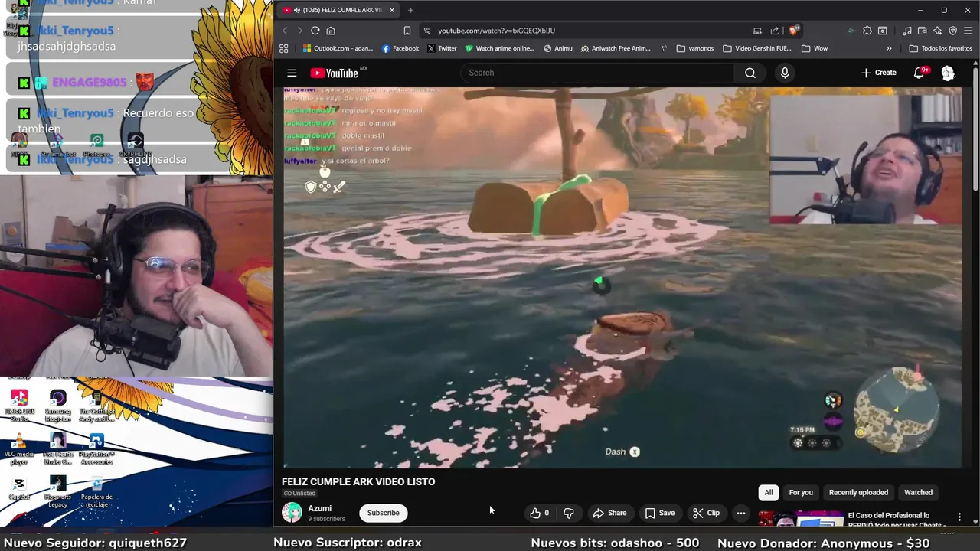Open the YouTube account avatar menu
The width and height of the screenshot is (980, 551).
coord(948,73)
